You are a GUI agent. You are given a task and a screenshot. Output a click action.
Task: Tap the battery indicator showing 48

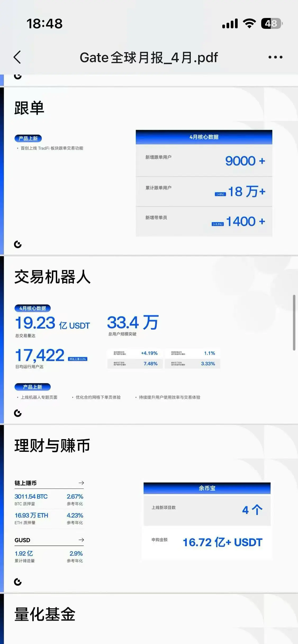[272, 24]
